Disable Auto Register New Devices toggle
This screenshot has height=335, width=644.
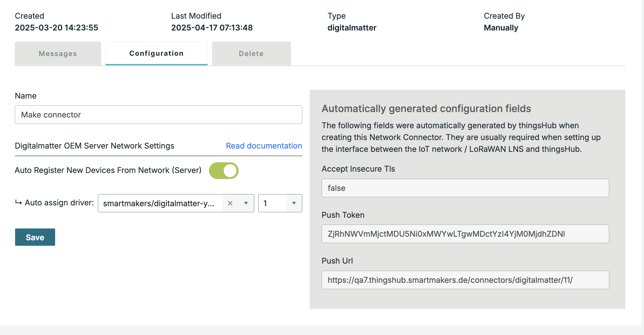point(224,171)
